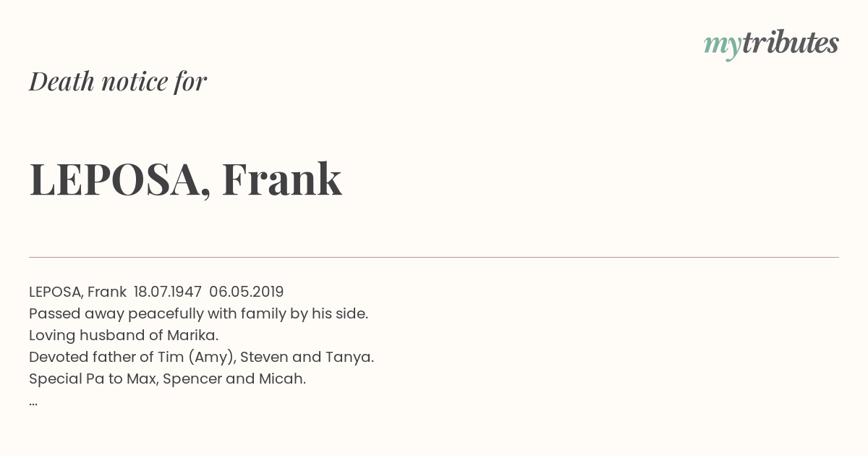The width and height of the screenshot is (868, 456).
Task: Click the name 'Tanya' in the notice
Action: (x=352, y=357)
